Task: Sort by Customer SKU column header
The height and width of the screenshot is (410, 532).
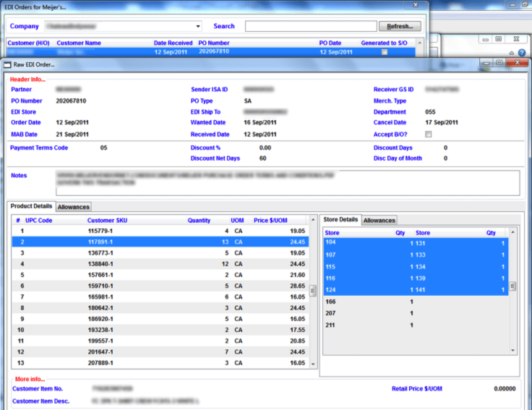Action: [106, 221]
